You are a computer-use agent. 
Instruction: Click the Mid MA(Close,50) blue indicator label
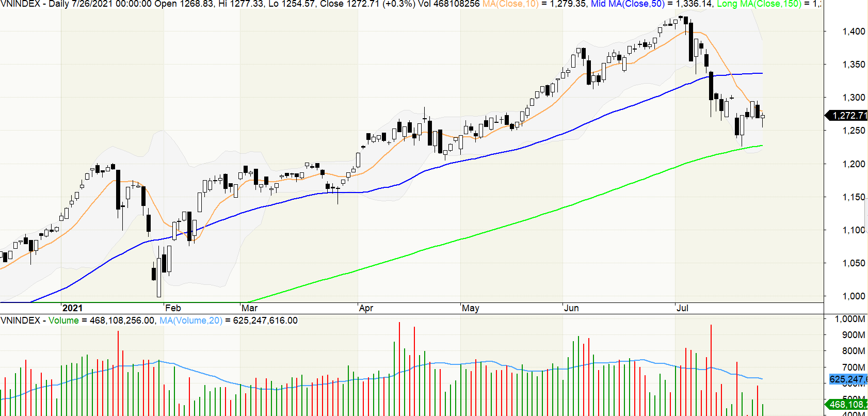(x=628, y=4)
